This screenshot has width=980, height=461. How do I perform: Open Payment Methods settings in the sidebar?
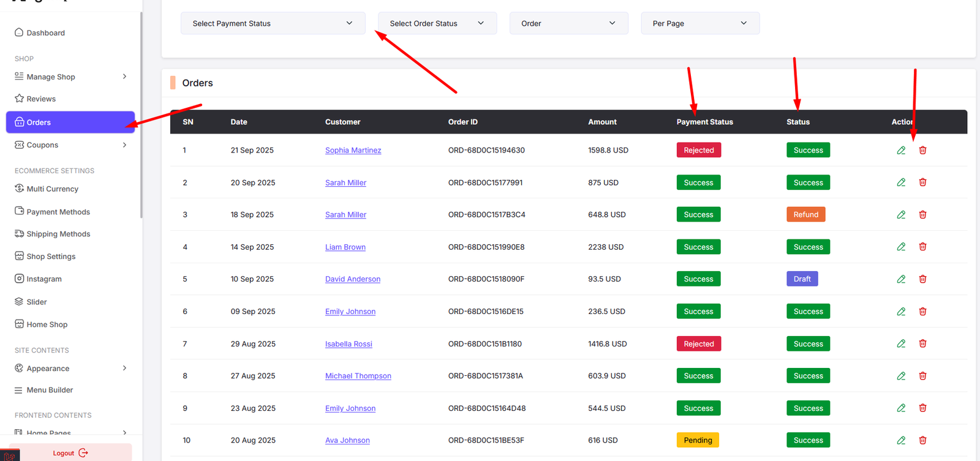58,212
